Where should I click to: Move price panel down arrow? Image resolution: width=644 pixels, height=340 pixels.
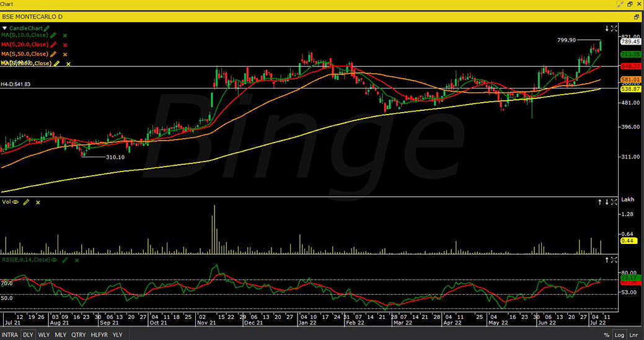click(x=607, y=28)
